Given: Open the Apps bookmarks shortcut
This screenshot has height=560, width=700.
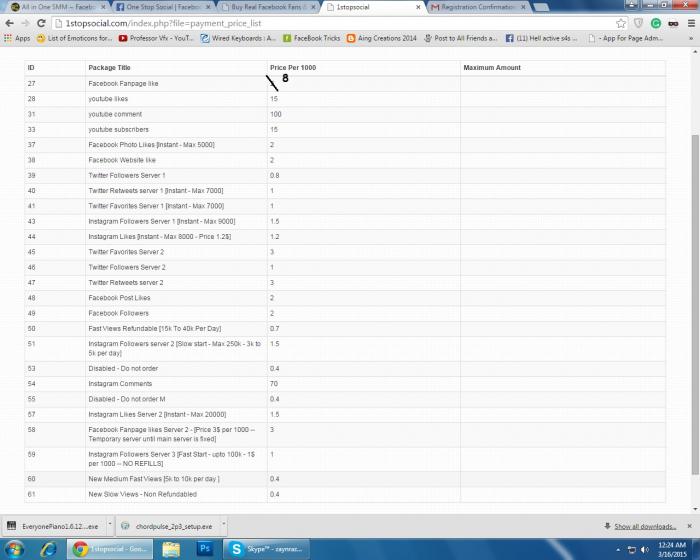Looking at the screenshot, I should click(x=17, y=38).
